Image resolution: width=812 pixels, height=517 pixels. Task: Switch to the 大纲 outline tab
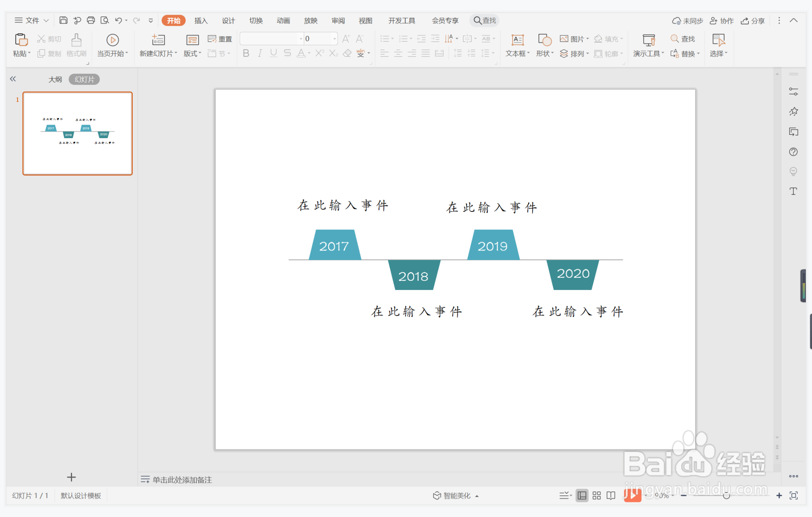(x=55, y=79)
